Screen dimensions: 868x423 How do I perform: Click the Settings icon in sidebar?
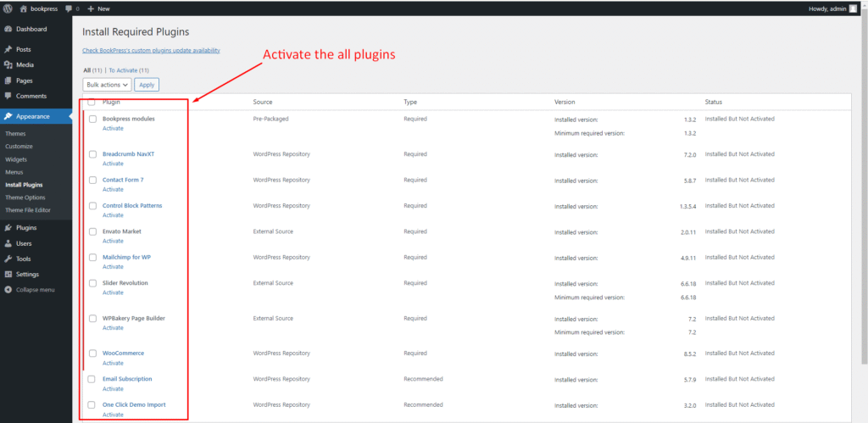(x=8, y=274)
